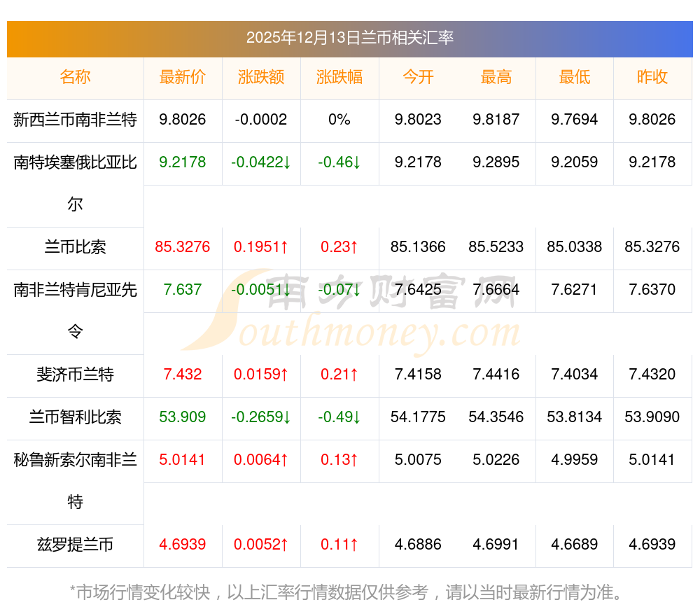Select the 兰币智利比索 row name

[75, 417]
